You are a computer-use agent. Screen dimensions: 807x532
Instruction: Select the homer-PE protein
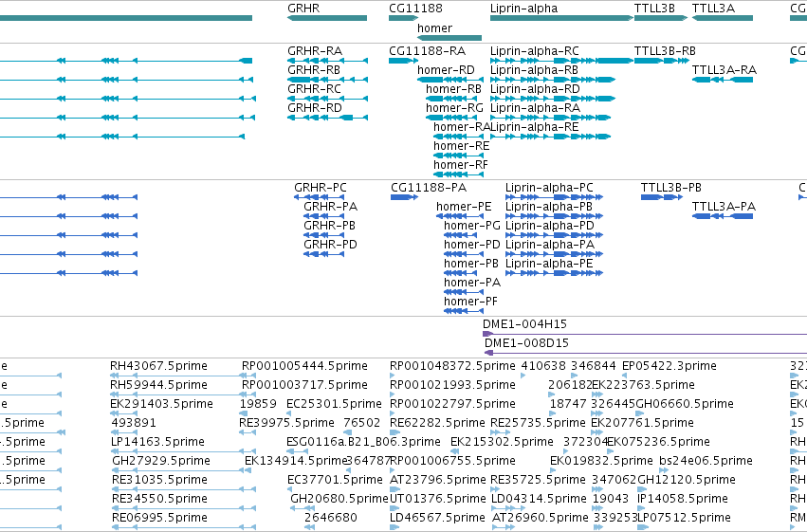[459, 216]
